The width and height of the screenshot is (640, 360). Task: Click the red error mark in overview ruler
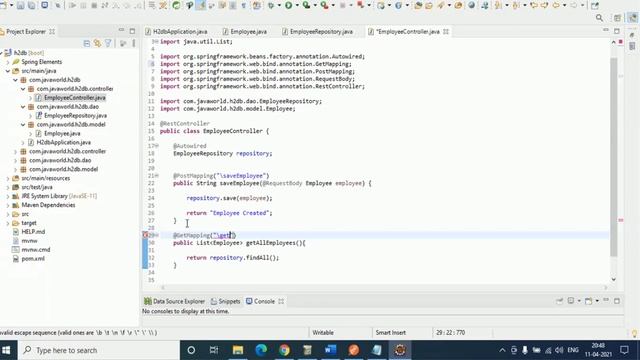621,220
